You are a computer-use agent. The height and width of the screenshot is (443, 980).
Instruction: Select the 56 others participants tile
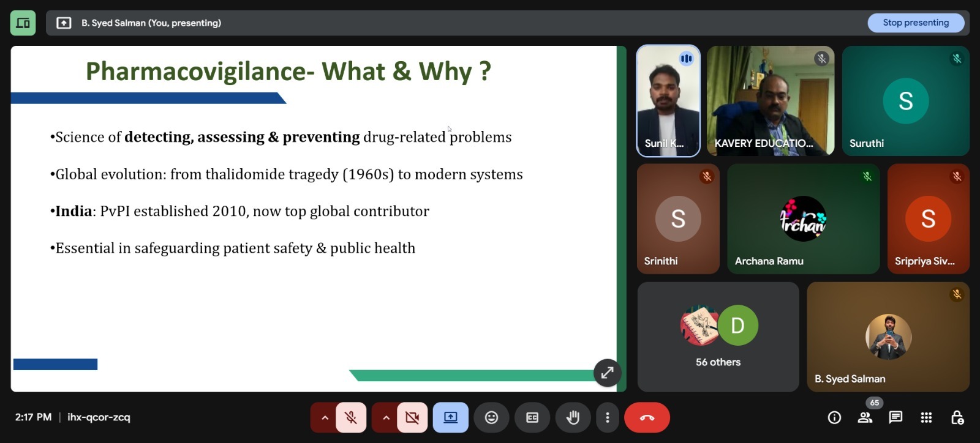click(x=718, y=337)
